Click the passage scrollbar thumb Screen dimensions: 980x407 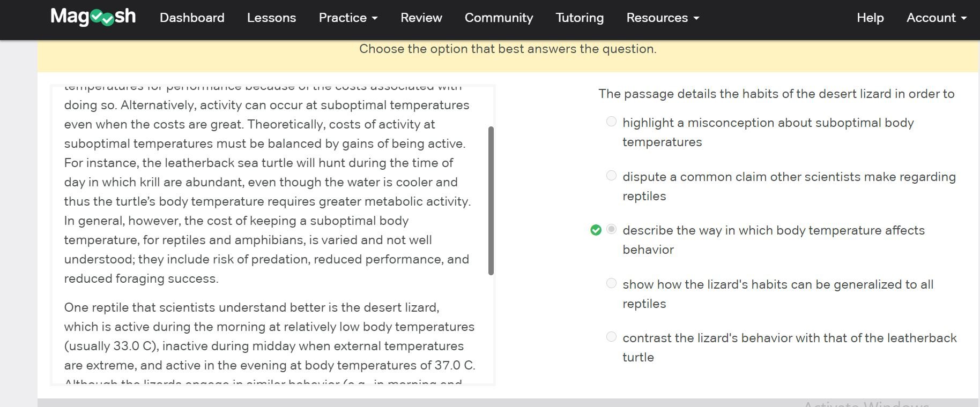click(x=491, y=201)
